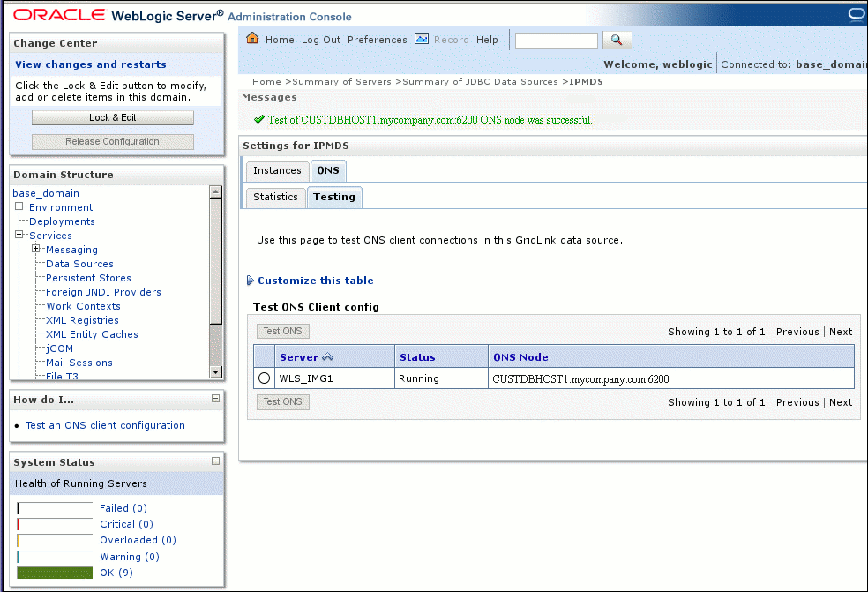Click the Customize this table arrow icon
The height and width of the screenshot is (592, 868).
251,281
